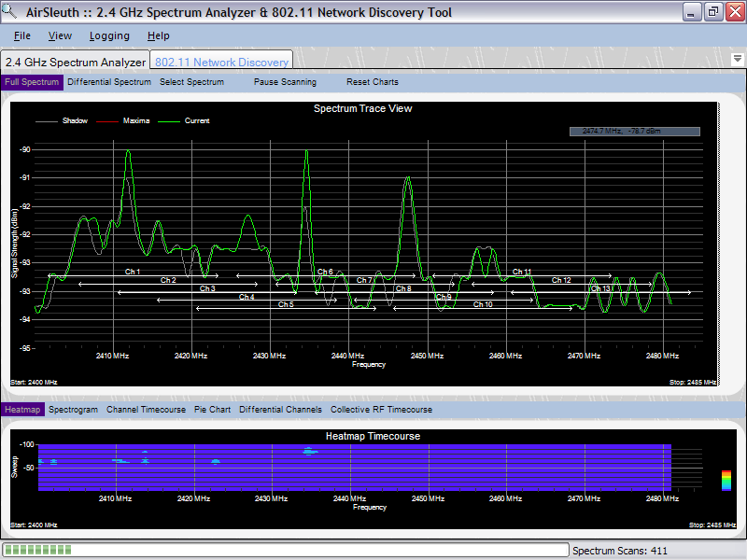Screen dimensions: 747x560
Task: Open the Differential Channels tab
Action: (280, 410)
